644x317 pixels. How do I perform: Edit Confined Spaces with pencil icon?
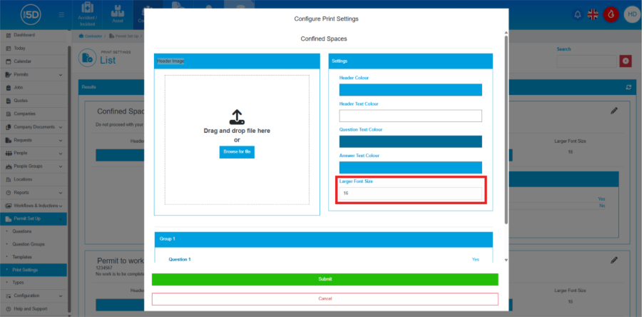click(614, 111)
